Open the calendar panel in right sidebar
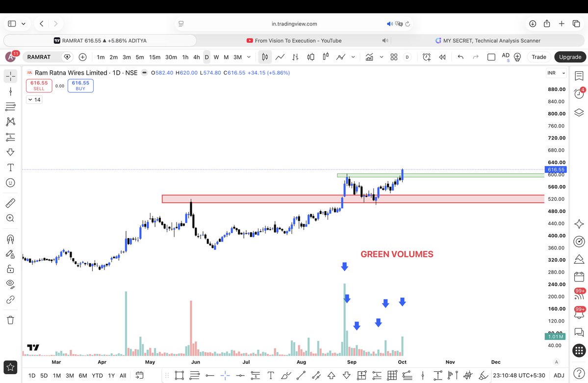The image size is (588, 383). tap(579, 277)
